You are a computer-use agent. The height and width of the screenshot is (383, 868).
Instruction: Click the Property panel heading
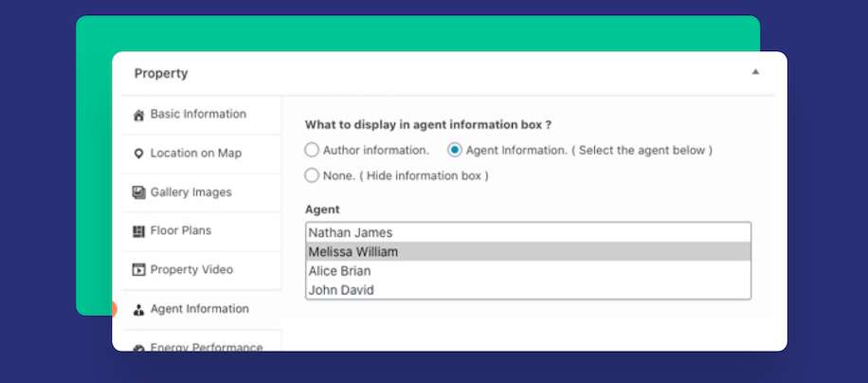click(x=161, y=73)
